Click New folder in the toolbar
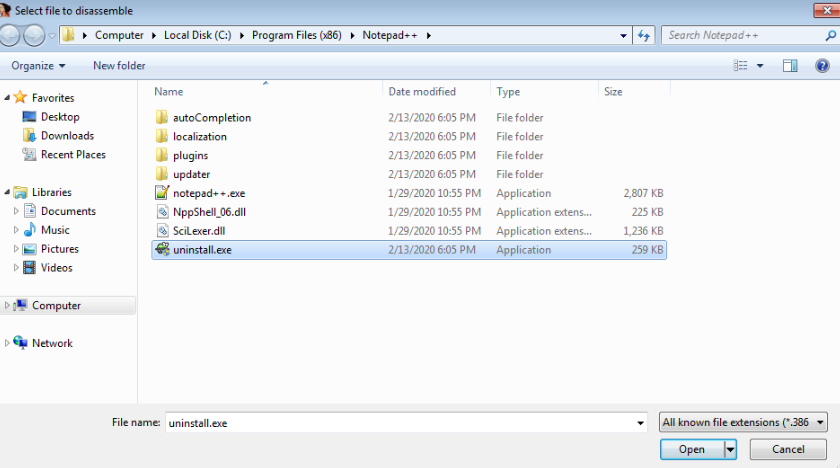The width and height of the screenshot is (840, 468). pos(119,66)
